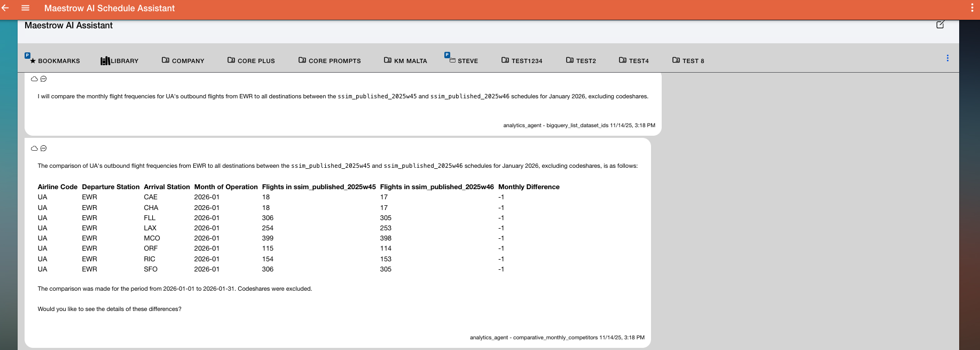Click UA airline code in MCO row
Image resolution: width=980 pixels, height=350 pixels.
tap(42, 238)
